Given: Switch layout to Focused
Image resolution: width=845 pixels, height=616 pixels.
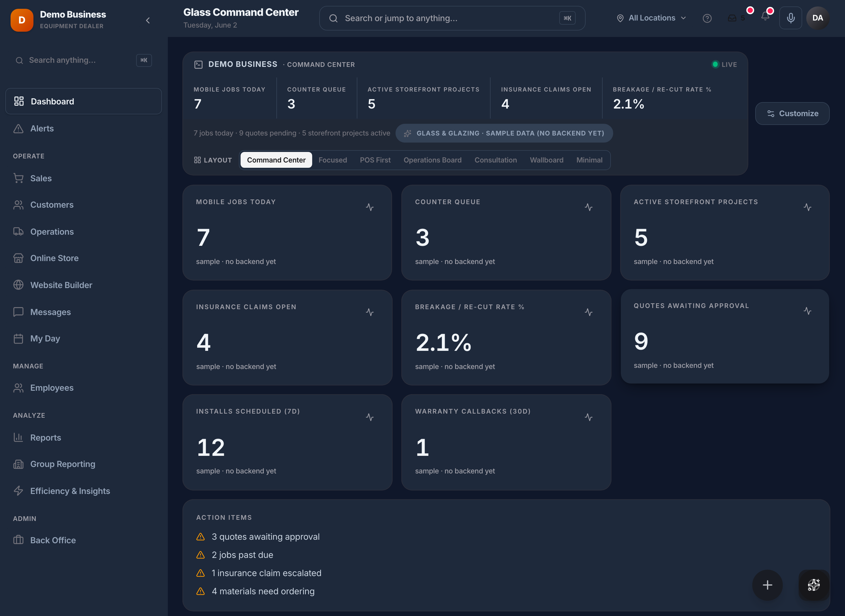Looking at the screenshot, I should [x=333, y=160].
